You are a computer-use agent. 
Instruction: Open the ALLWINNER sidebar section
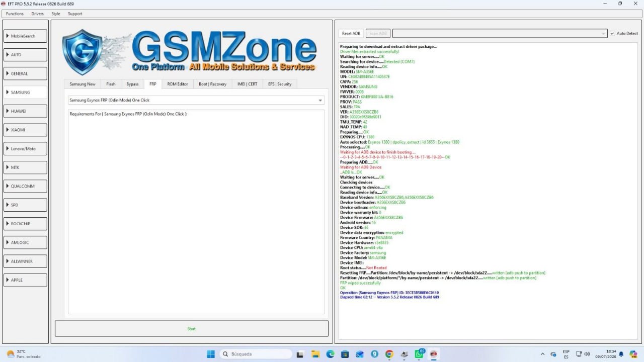[26, 261]
